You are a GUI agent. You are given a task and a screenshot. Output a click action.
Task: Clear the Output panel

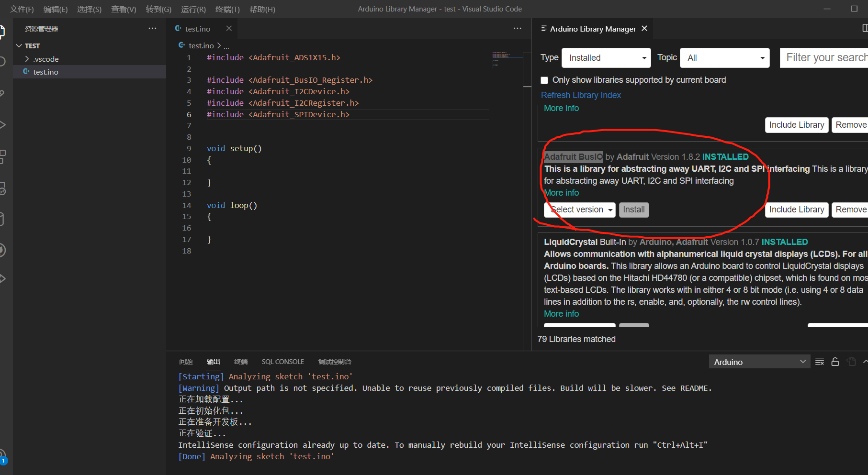(x=819, y=362)
